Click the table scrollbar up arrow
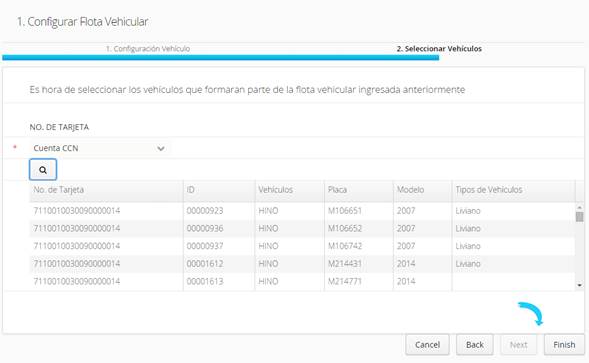This screenshot has width=589, height=363. (580, 207)
